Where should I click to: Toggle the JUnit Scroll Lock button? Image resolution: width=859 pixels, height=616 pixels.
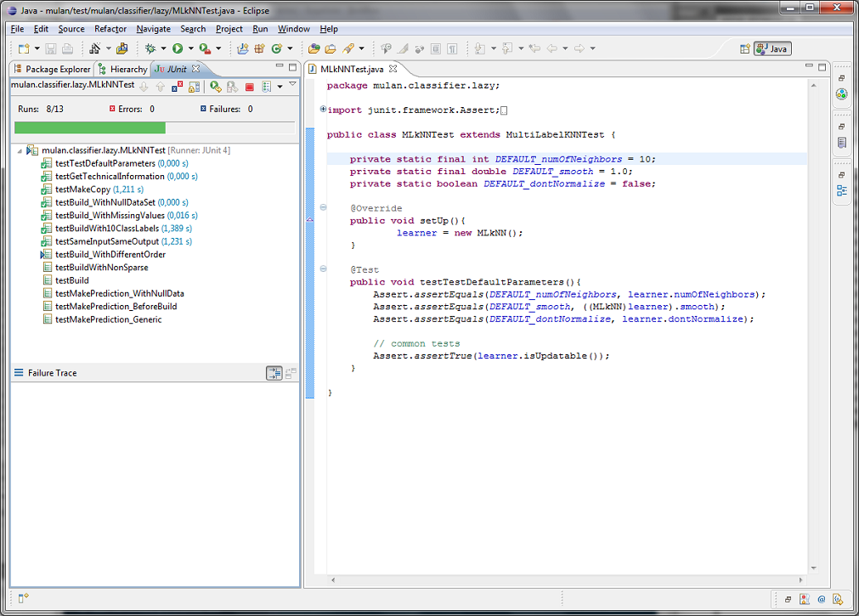(x=194, y=87)
